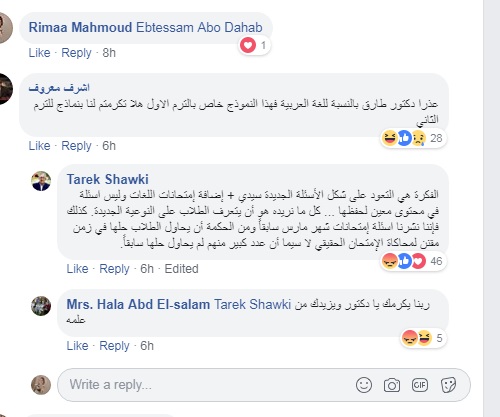Click Tarek Shawki's profile picture
This screenshot has height=417, width=500.
pos(41,181)
